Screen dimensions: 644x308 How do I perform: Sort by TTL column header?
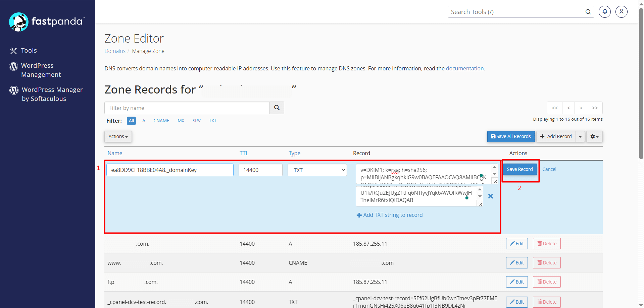pyautogui.click(x=244, y=153)
